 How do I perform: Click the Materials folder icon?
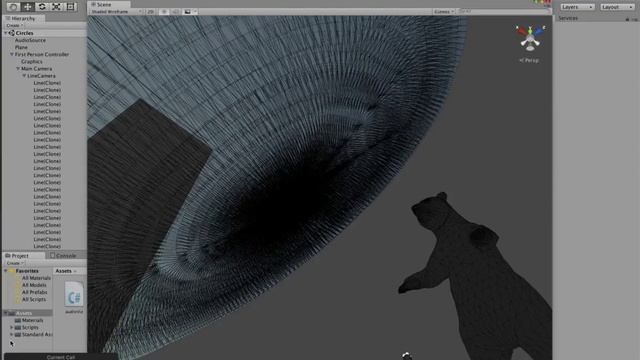coord(18,320)
